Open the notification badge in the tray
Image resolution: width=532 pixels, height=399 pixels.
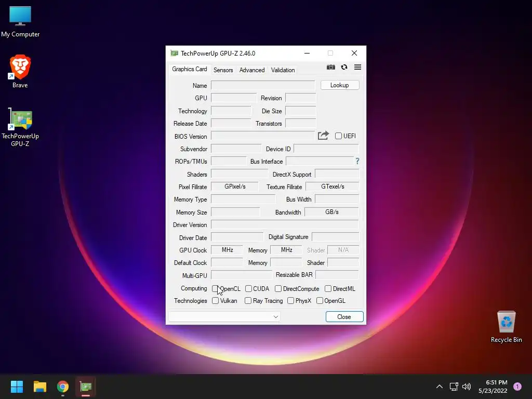pyautogui.click(x=517, y=387)
